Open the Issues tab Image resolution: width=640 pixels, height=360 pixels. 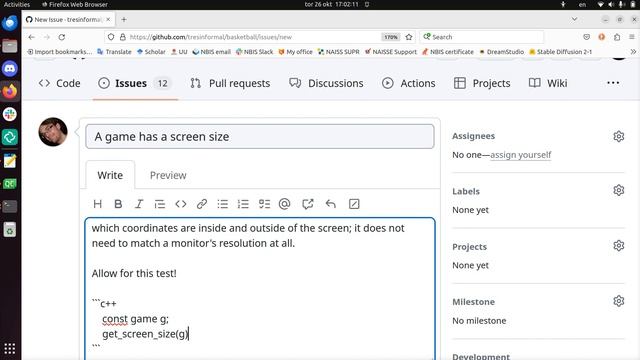coord(135,83)
